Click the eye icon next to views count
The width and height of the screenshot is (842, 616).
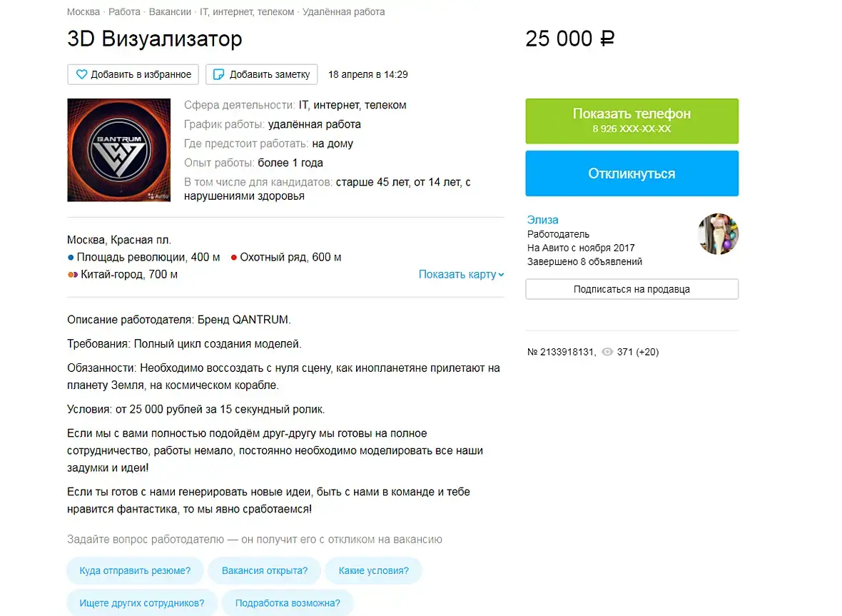tap(607, 352)
